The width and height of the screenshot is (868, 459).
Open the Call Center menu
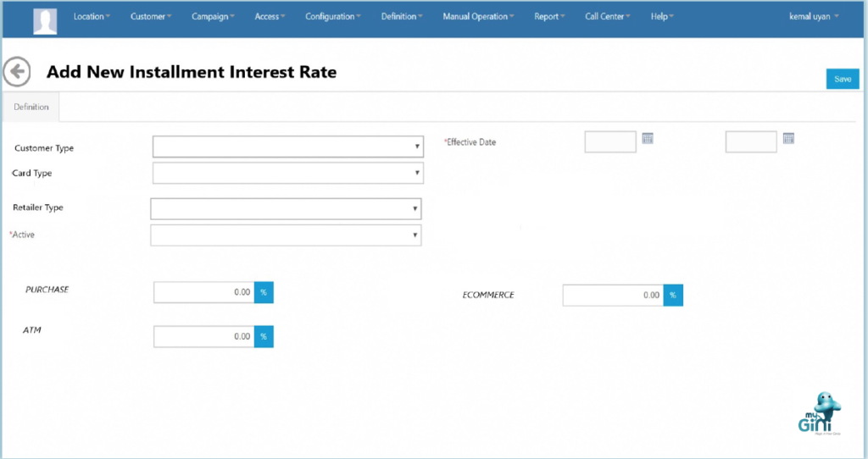(607, 17)
